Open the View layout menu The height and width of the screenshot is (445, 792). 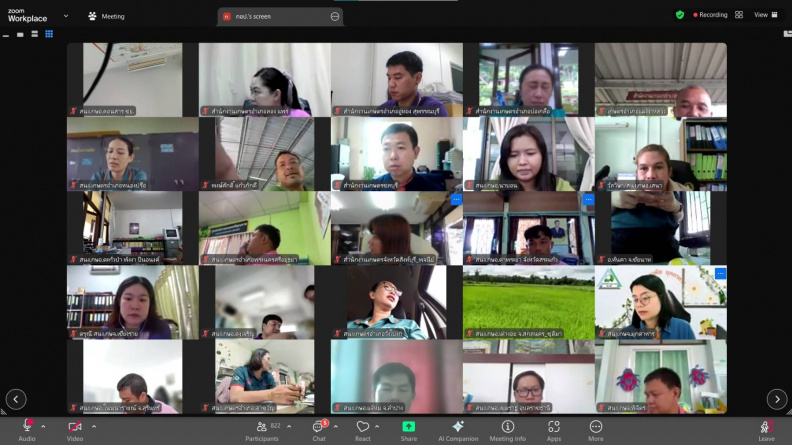[766, 15]
